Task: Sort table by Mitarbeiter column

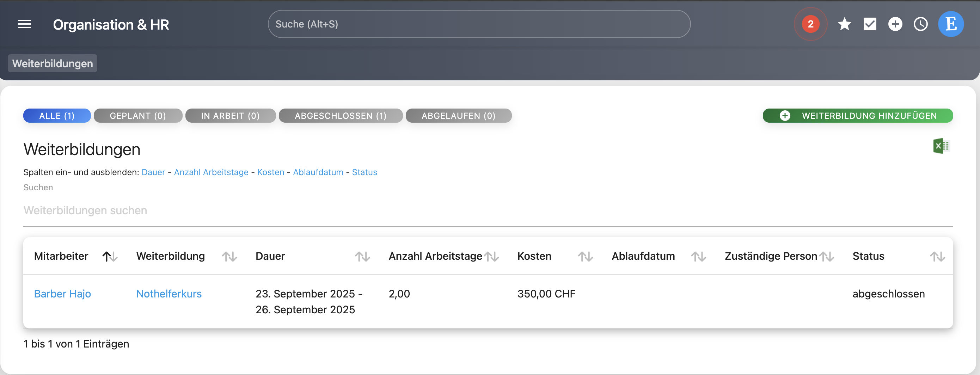Action: pyautogui.click(x=110, y=257)
